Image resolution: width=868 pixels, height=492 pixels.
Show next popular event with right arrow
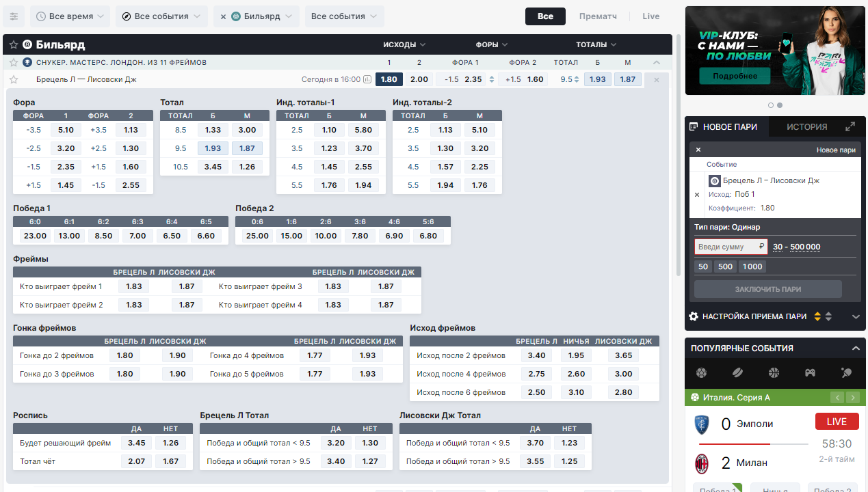point(852,398)
